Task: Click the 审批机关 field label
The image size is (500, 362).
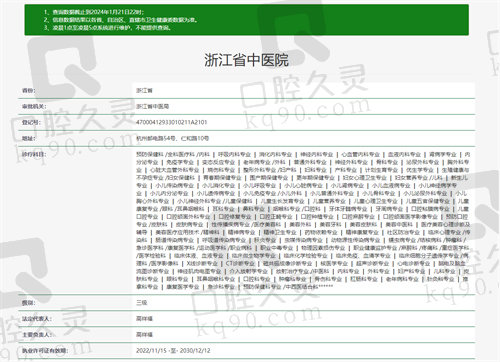Action: [34, 106]
